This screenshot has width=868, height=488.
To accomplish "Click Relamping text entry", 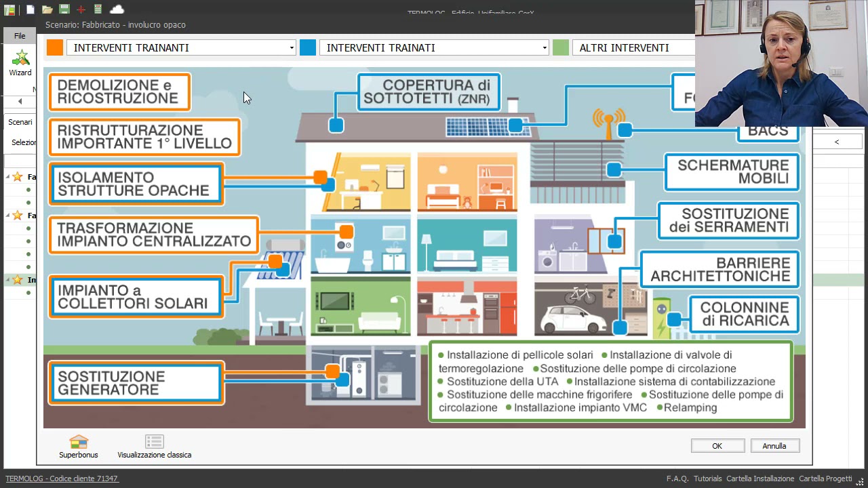I will 690,408.
